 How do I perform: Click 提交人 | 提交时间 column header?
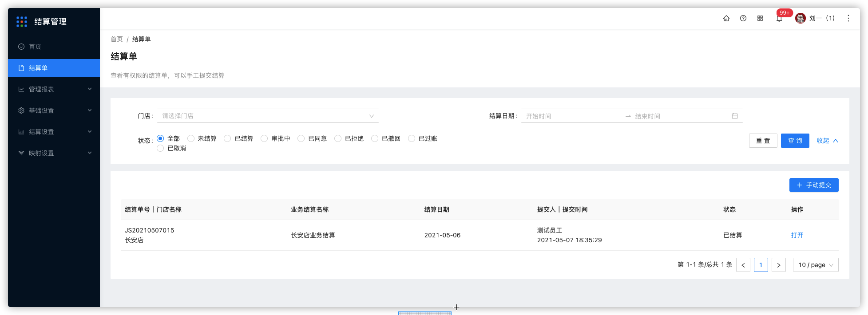[562, 209]
